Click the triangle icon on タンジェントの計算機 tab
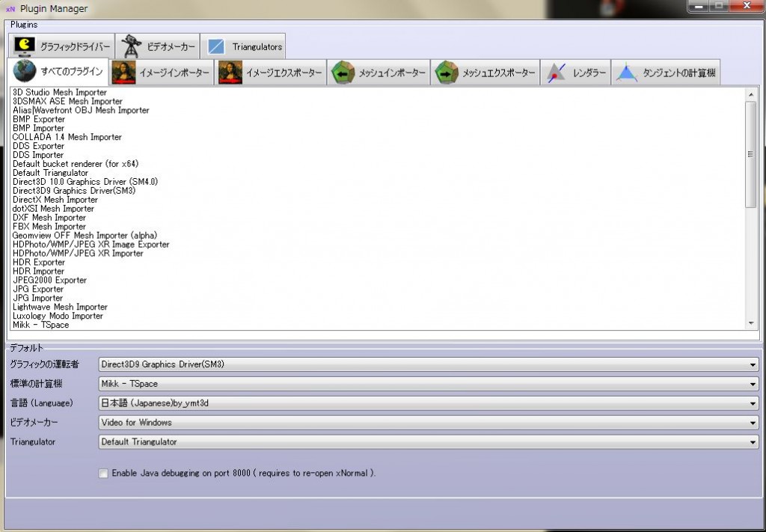Screen dimensions: 766x532 [626, 72]
